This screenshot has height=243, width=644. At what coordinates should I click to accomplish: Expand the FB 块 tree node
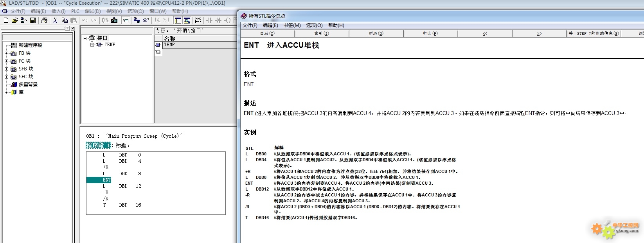click(x=6, y=53)
